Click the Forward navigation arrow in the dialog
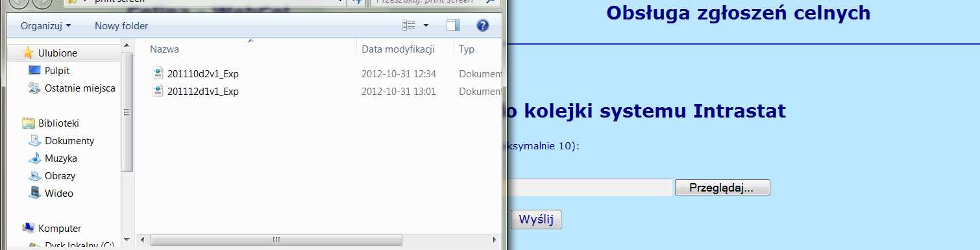Viewport: 980px width, 250px height. click(43, 2)
